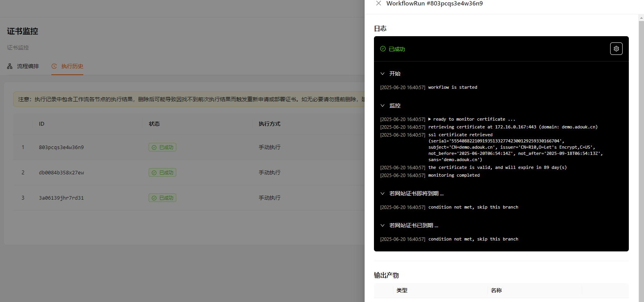The width and height of the screenshot is (644, 302).
Task: Switch to the 流程编排 tab
Action: pyautogui.click(x=28, y=66)
